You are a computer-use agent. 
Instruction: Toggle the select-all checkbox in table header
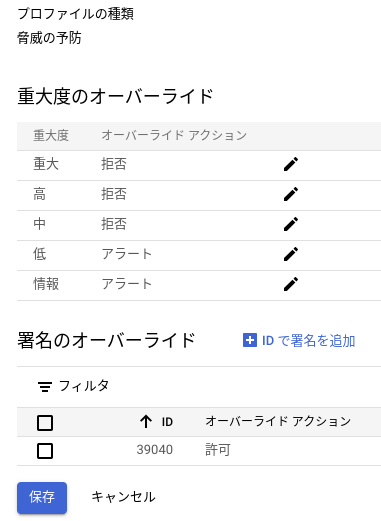(45, 423)
